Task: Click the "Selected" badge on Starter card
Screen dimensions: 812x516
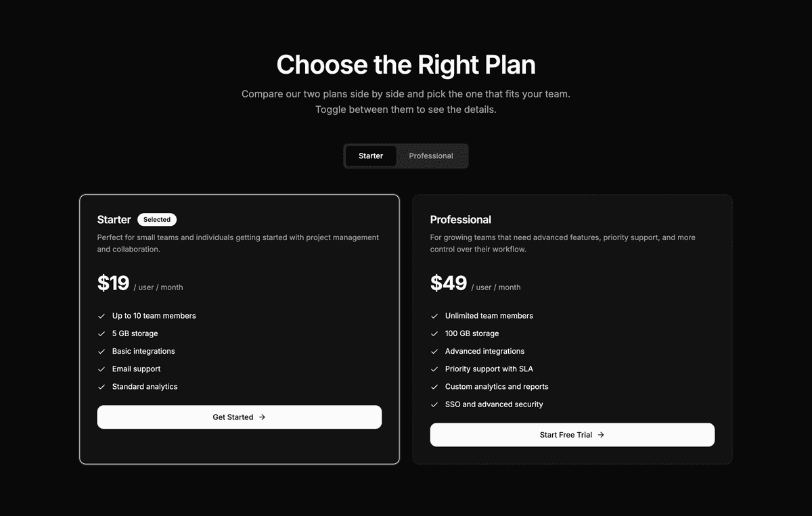Action: 156,219
